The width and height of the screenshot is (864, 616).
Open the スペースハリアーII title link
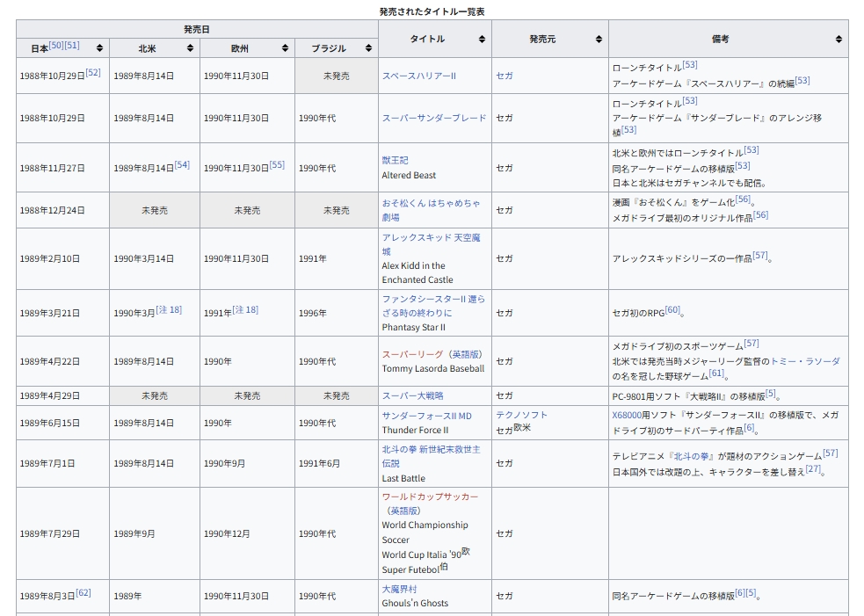click(x=418, y=76)
